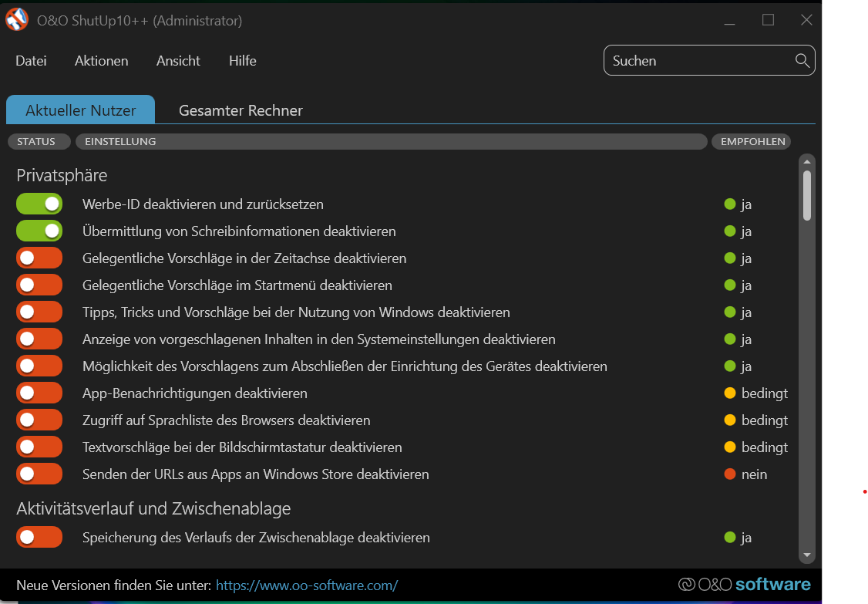Screen dimensions: 868x604
Task: Open the oo-software.com link
Action: 307,585
